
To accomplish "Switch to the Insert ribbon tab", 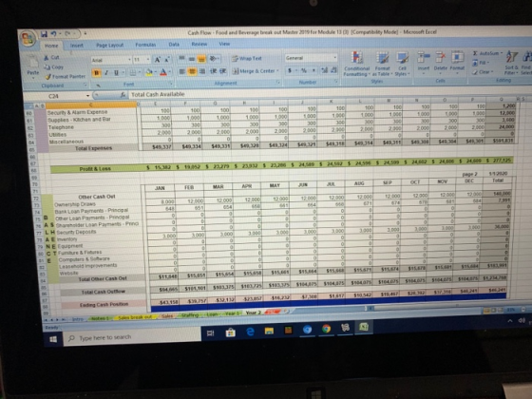I will click(x=77, y=46).
